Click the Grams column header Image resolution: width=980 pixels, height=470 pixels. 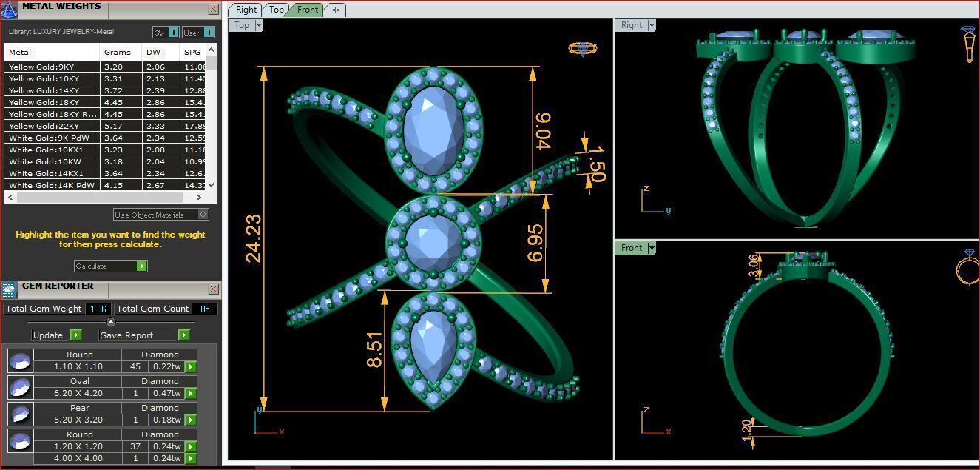coord(121,53)
